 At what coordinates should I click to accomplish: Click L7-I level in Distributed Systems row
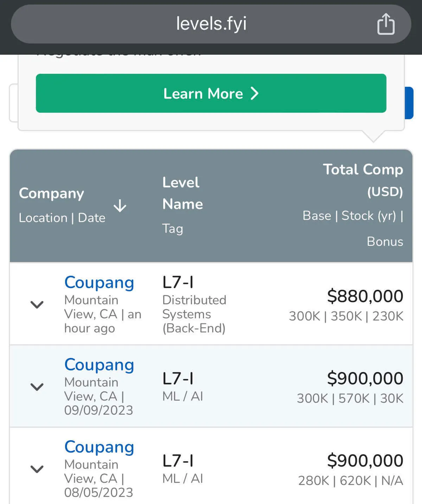178,282
